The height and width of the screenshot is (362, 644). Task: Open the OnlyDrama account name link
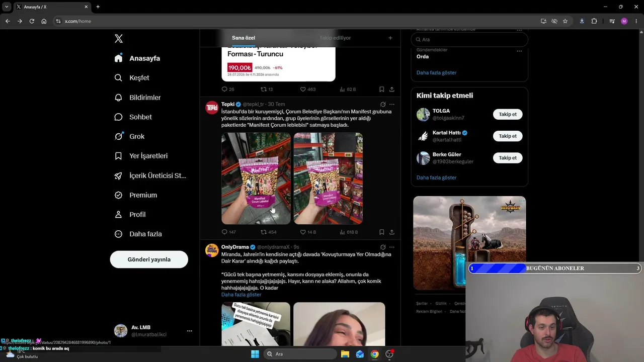pos(235,247)
